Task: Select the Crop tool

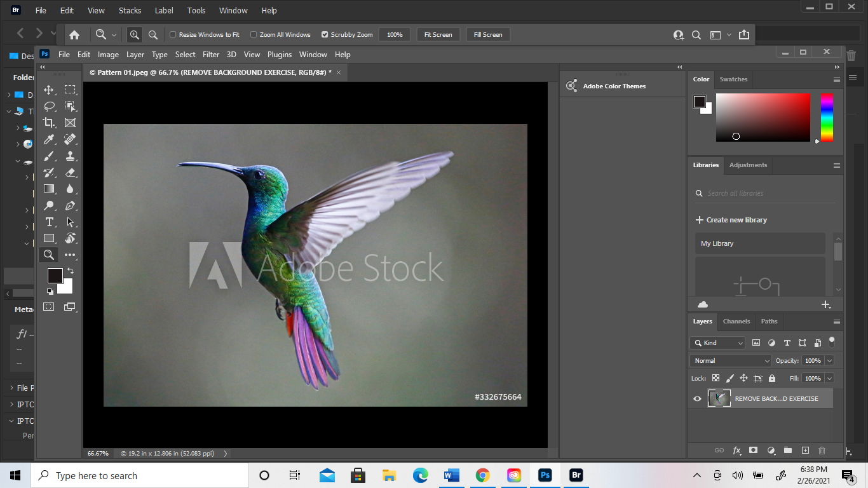Action: point(49,123)
